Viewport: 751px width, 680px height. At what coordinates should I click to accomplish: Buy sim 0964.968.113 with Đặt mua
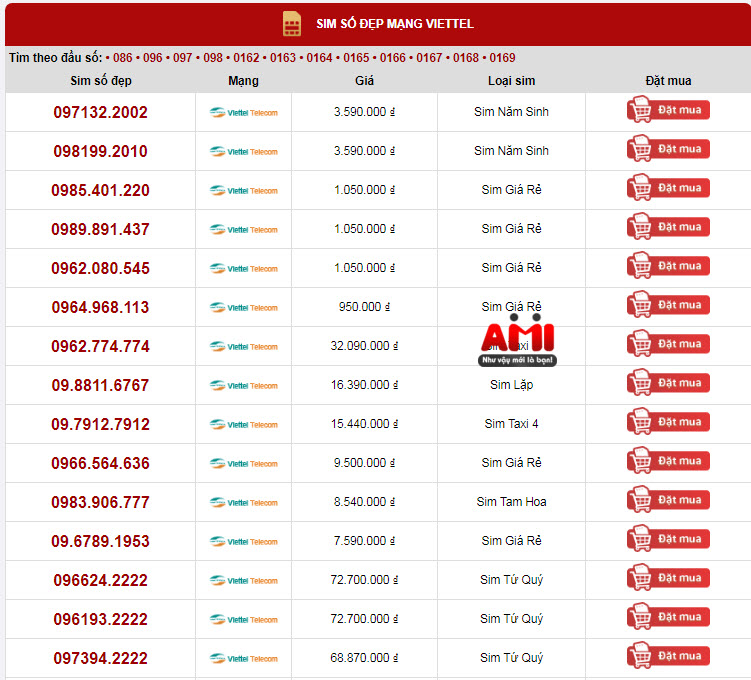point(668,305)
